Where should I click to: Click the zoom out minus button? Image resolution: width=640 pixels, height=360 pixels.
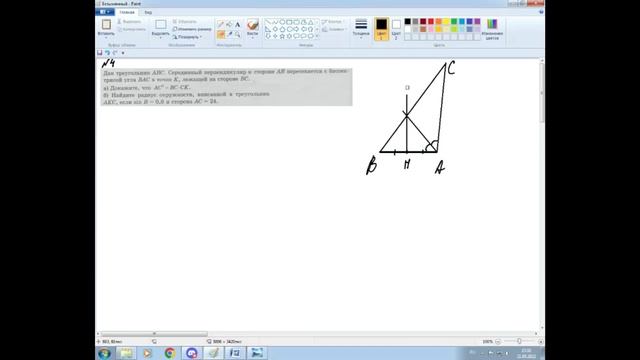(498, 342)
